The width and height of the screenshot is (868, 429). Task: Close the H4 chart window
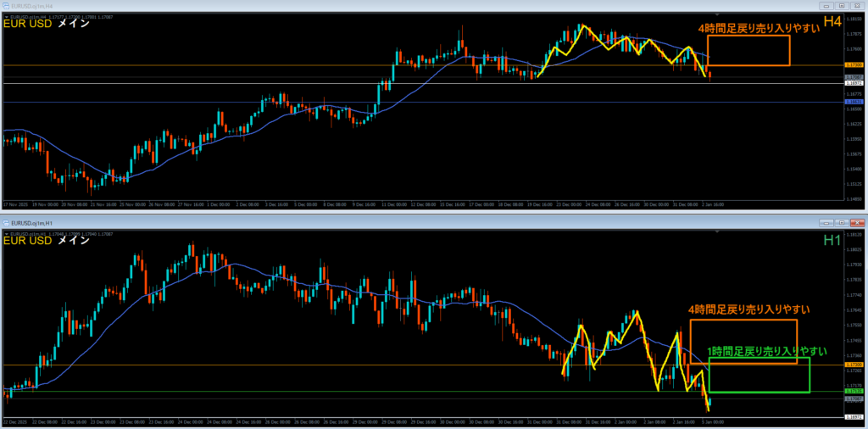click(856, 4)
